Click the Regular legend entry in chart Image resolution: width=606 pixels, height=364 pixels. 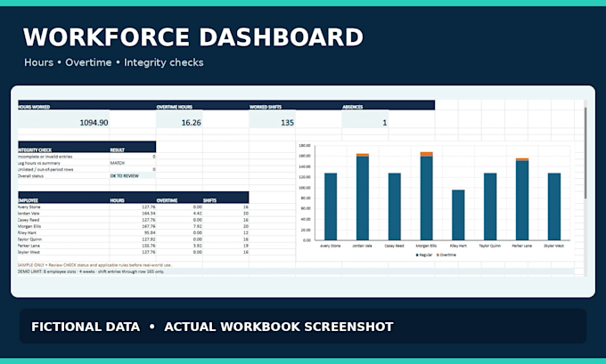(x=424, y=255)
